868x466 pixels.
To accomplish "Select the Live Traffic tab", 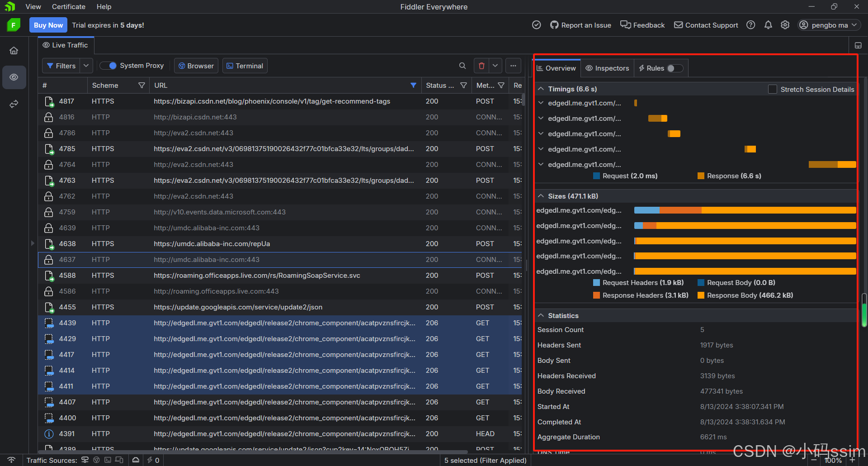I will coord(66,45).
